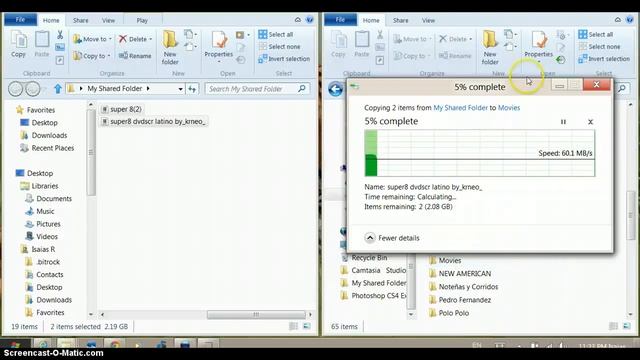Click the Search My Shared Folder field
The height and width of the screenshot is (360, 640).
[258, 89]
